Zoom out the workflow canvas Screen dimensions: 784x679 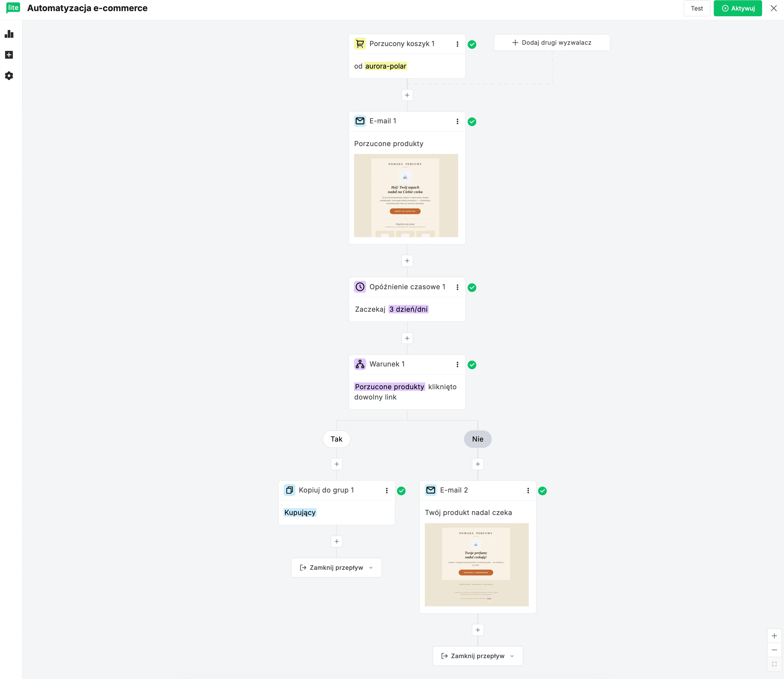click(774, 650)
